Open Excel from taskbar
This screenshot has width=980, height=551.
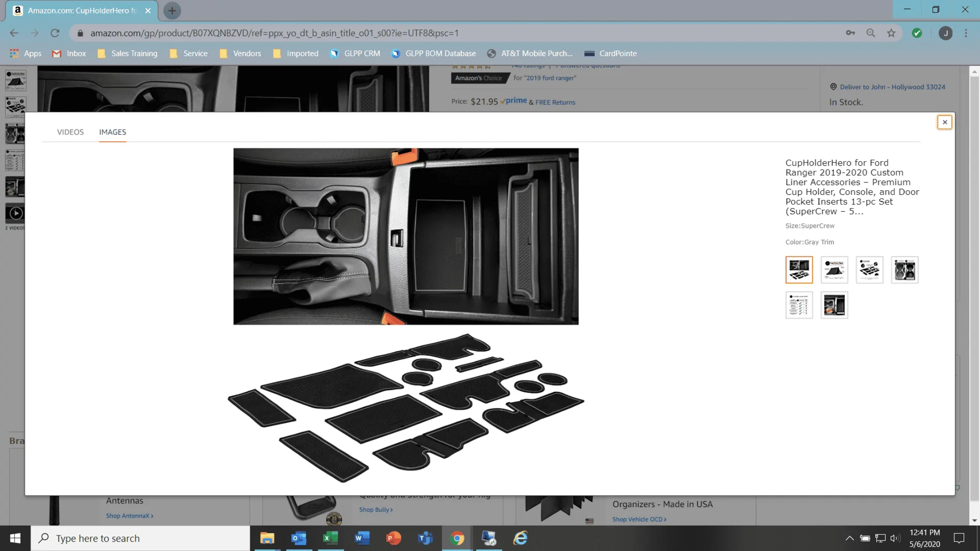tap(331, 538)
